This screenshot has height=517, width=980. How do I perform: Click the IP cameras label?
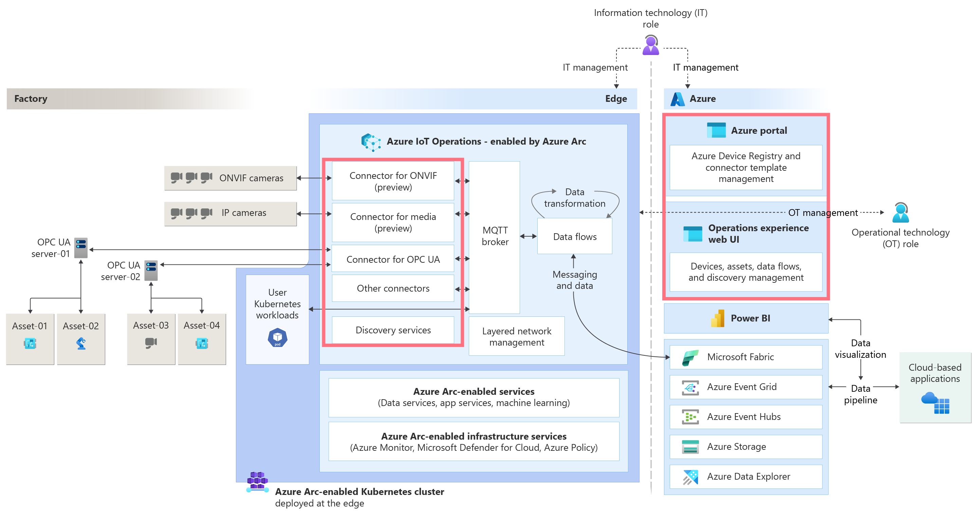pos(244,213)
